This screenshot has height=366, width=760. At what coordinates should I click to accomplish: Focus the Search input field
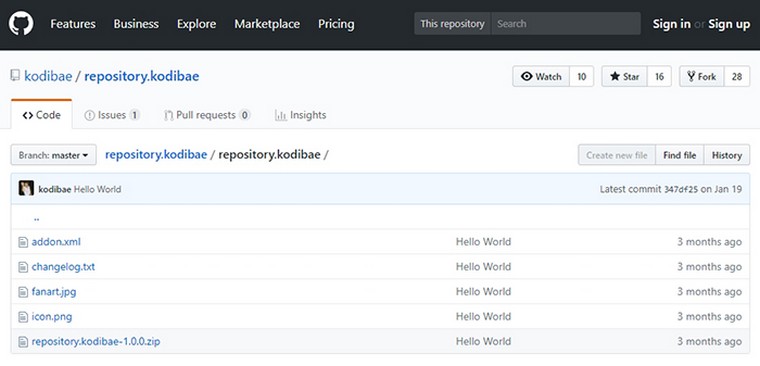point(566,24)
